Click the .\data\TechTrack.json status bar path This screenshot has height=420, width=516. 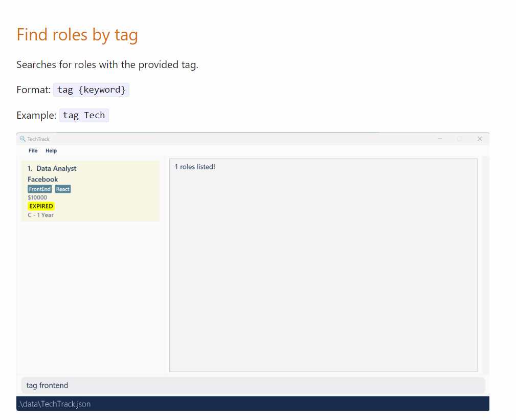pyautogui.click(x=55, y=404)
